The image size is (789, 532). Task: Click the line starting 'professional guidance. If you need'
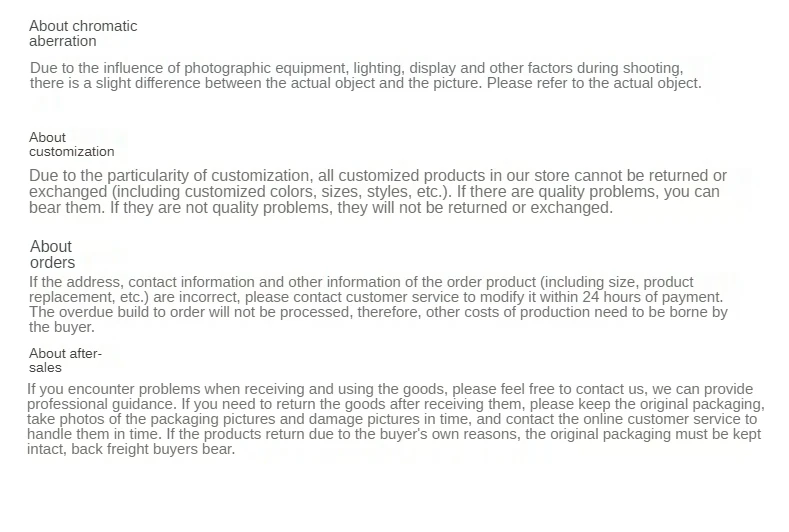[396, 404]
